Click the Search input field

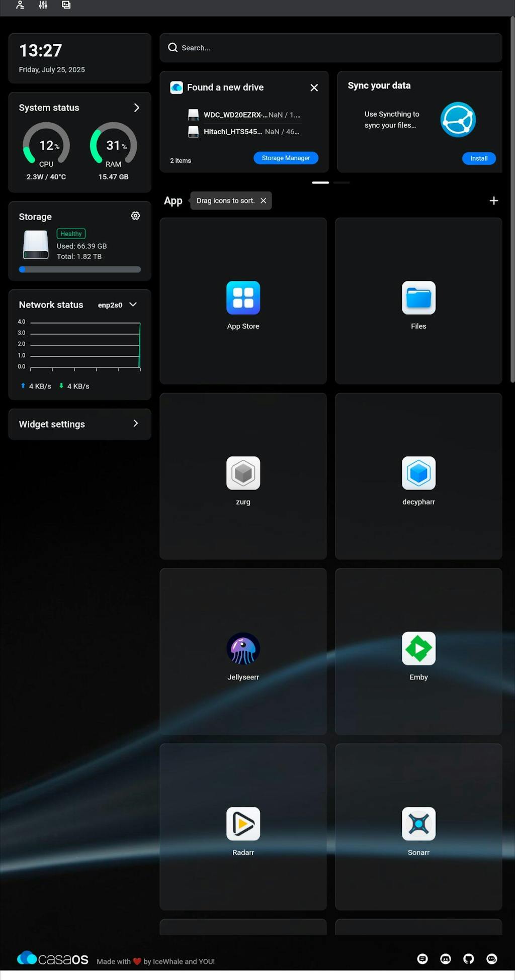click(332, 48)
